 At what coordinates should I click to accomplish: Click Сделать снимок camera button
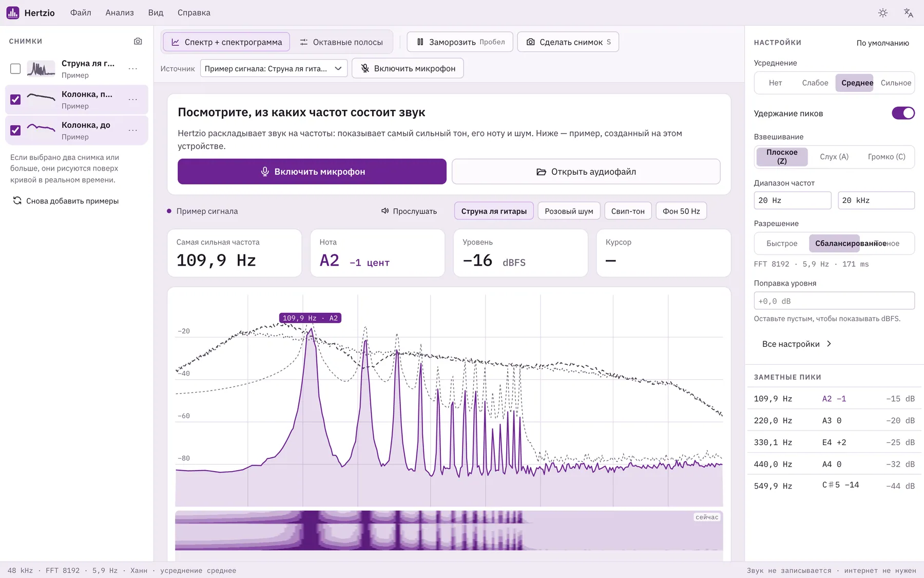coord(568,42)
